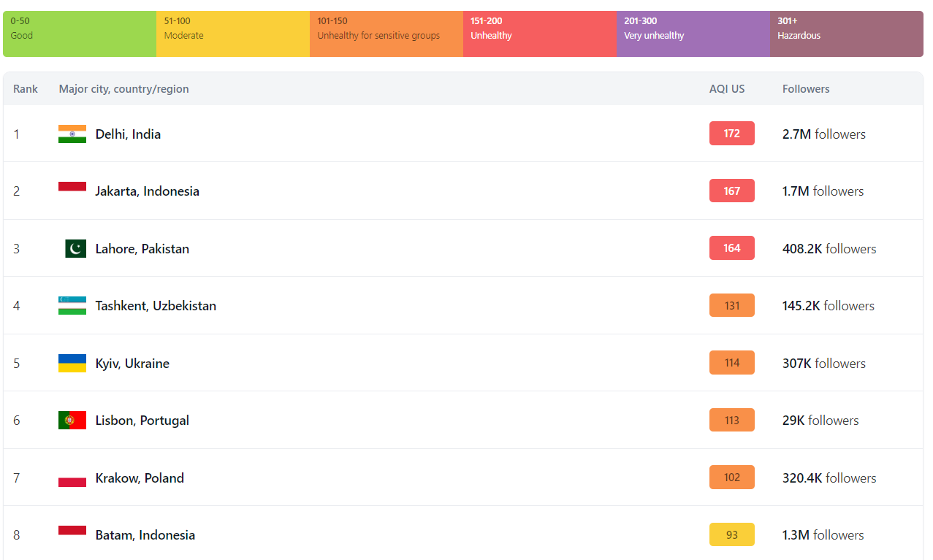This screenshot has height=560, width=933.
Task: Click Batam's yellow 93 AQI badge
Action: pyautogui.click(x=731, y=535)
